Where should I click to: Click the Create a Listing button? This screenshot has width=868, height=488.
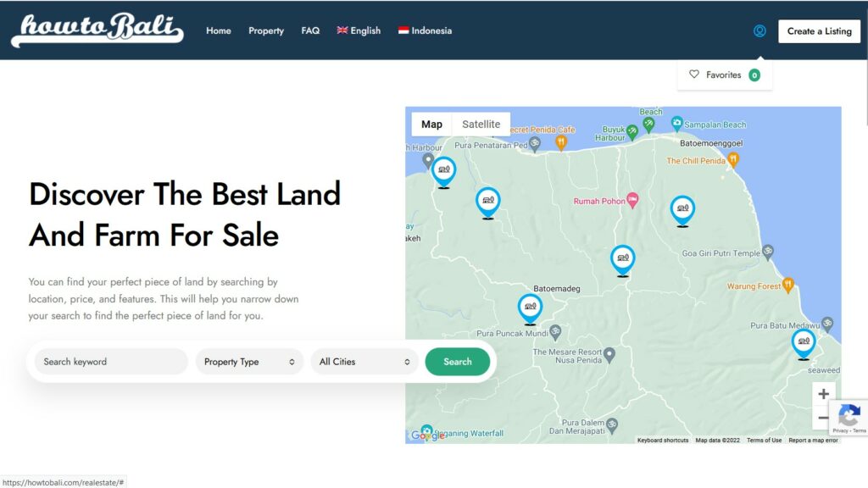[x=820, y=31]
